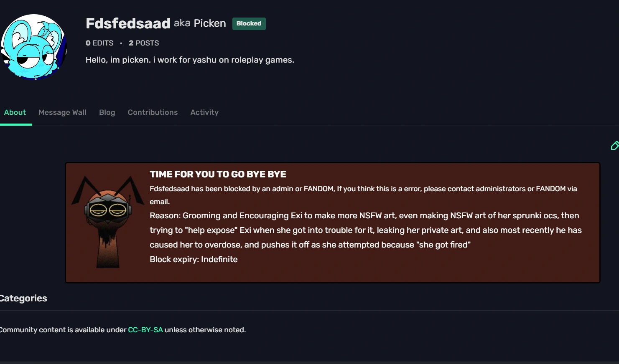Click the "Block expiry: Indefinite" line
This screenshot has height=364, width=619.
click(x=194, y=259)
